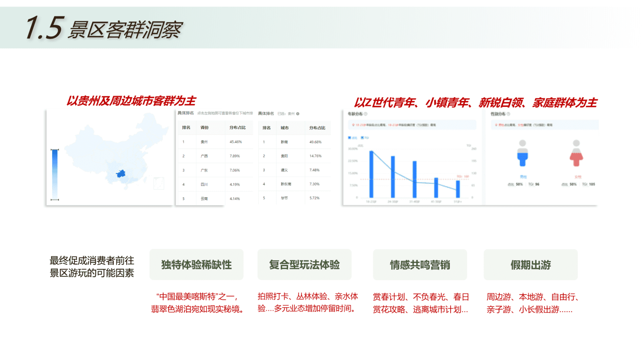Toggle the TGI legend checkbox in the age chart

pos(362,138)
